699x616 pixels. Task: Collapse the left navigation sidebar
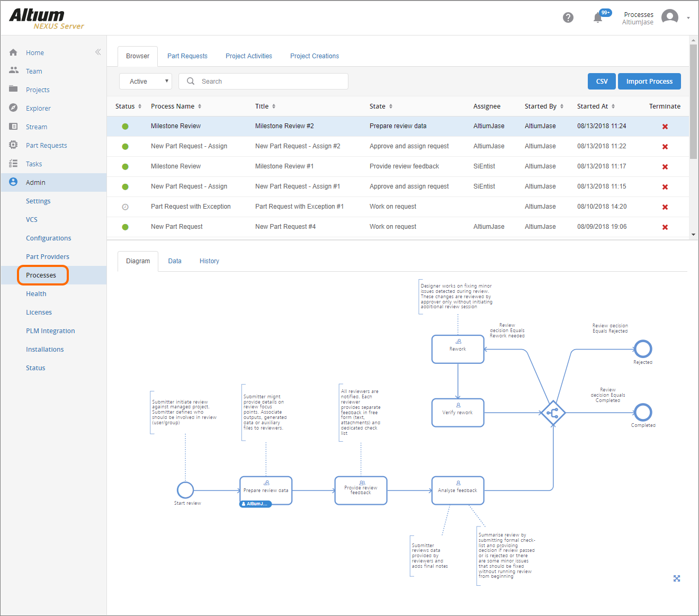pos(98,52)
